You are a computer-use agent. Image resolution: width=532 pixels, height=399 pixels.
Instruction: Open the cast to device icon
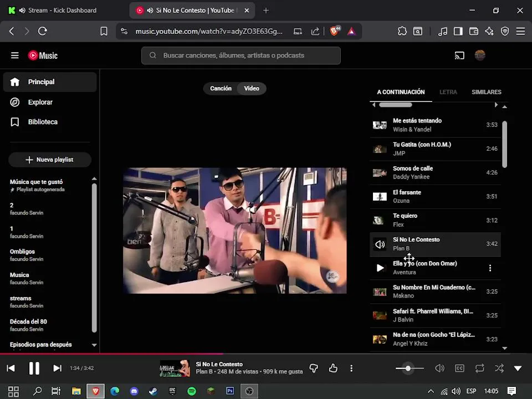(459, 55)
